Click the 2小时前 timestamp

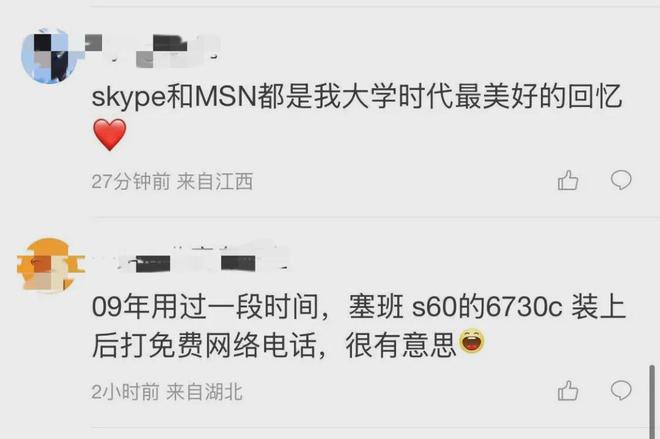(125, 392)
